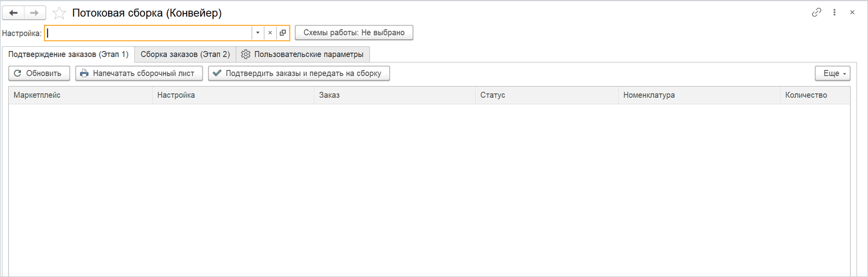Switch to Подтверждение заказов (Этап 1) tab
This screenshot has width=868, height=277.
click(68, 54)
